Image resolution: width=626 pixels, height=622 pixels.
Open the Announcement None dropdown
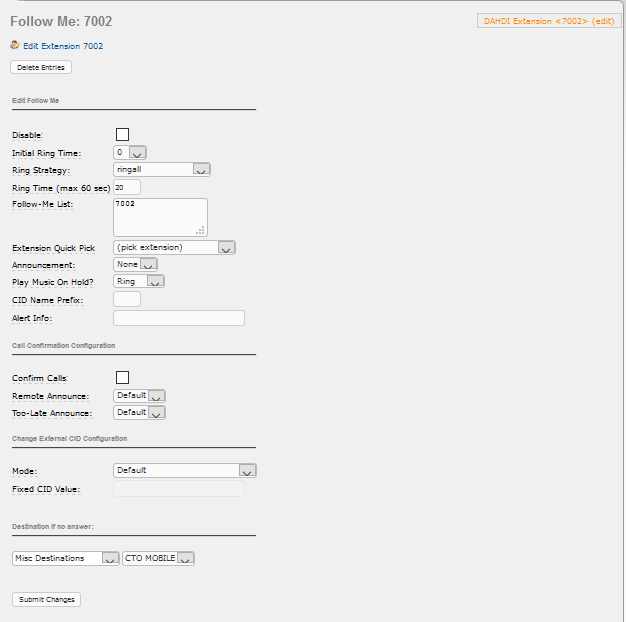pos(135,264)
